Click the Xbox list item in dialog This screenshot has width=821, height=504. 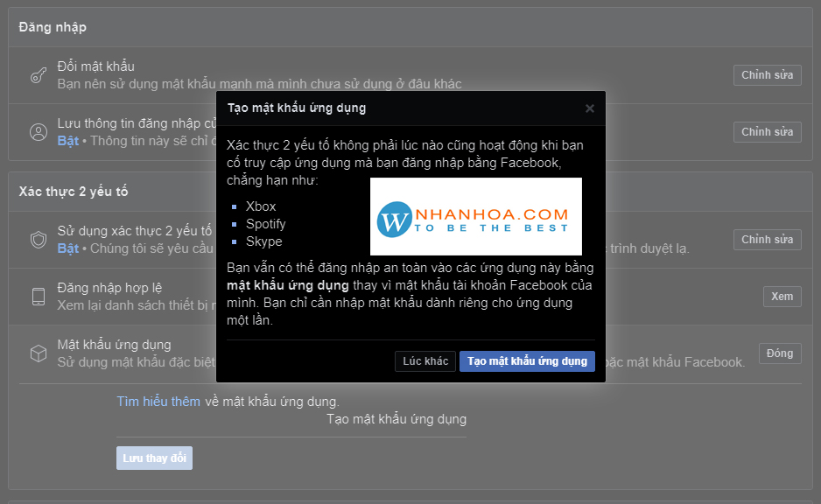[261, 206]
